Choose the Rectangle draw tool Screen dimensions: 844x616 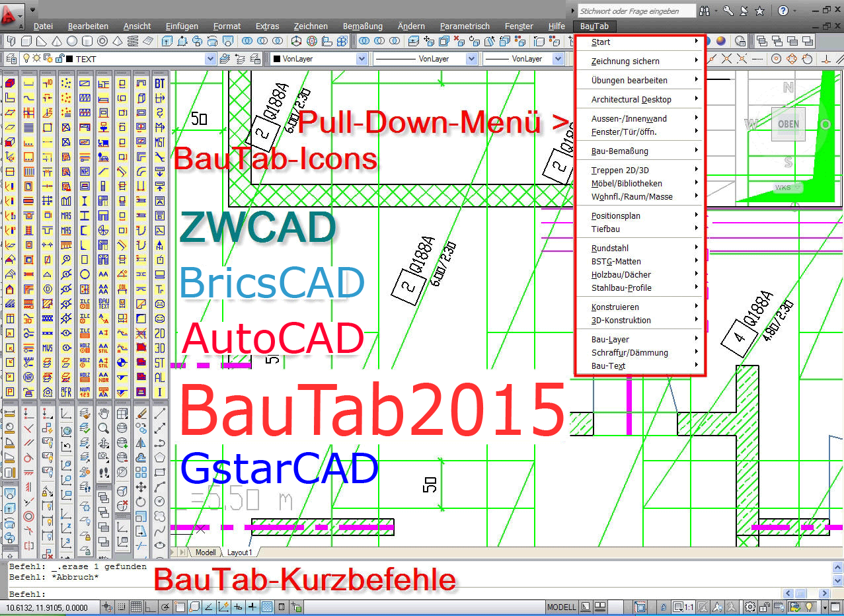pos(160,471)
